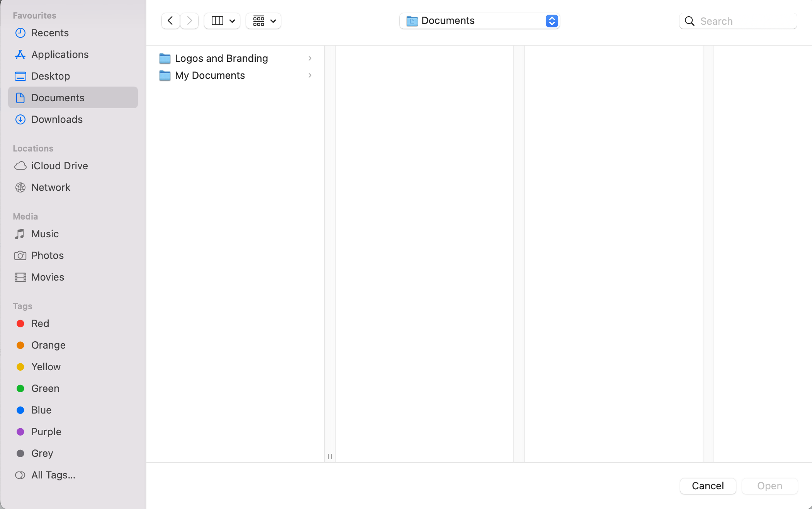Go to Downloads in the sidebar
This screenshot has height=509, width=812.
[57, 119]
